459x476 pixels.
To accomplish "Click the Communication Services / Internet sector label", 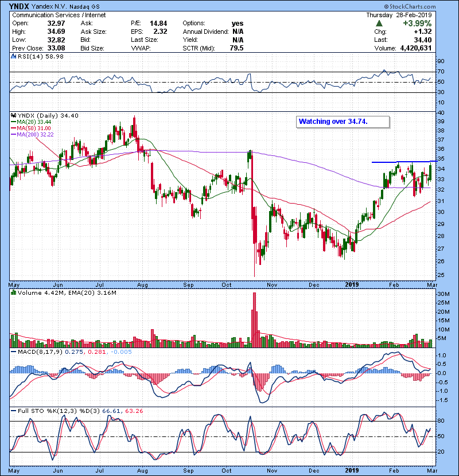I will tap(59, 15).
